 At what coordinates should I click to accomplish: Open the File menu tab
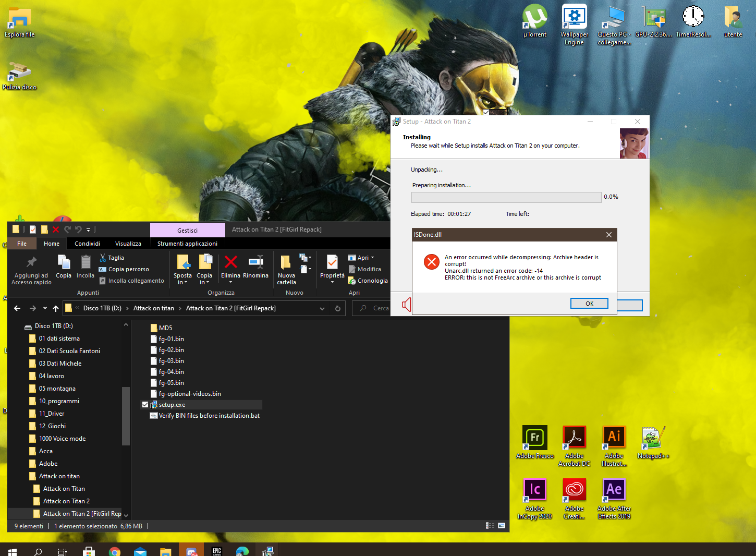pos(22,244)
